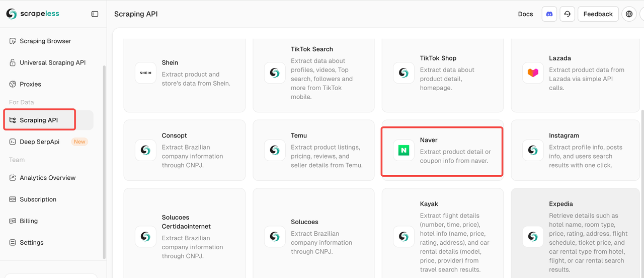Screen dimensions: 644x278
Task: Click the Analytics Overview icon
Action: pyautogui.click(x=13, y=178)
